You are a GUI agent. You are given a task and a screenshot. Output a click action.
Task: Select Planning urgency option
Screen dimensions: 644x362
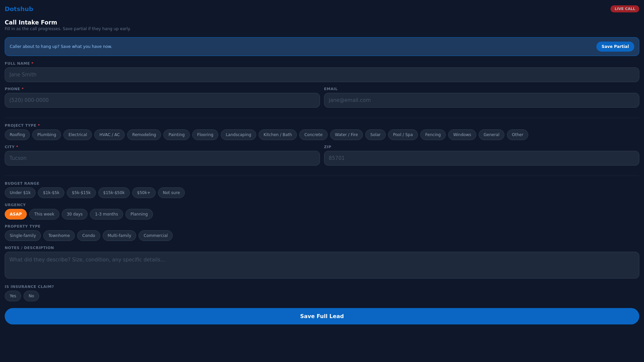point(139,214)
